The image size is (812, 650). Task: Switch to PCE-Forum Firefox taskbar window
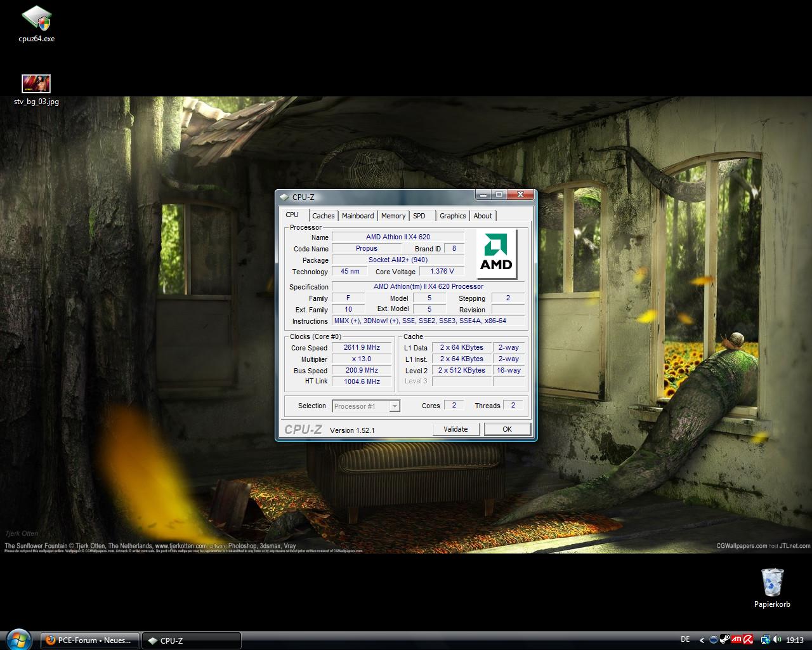[x=90, y=640]
